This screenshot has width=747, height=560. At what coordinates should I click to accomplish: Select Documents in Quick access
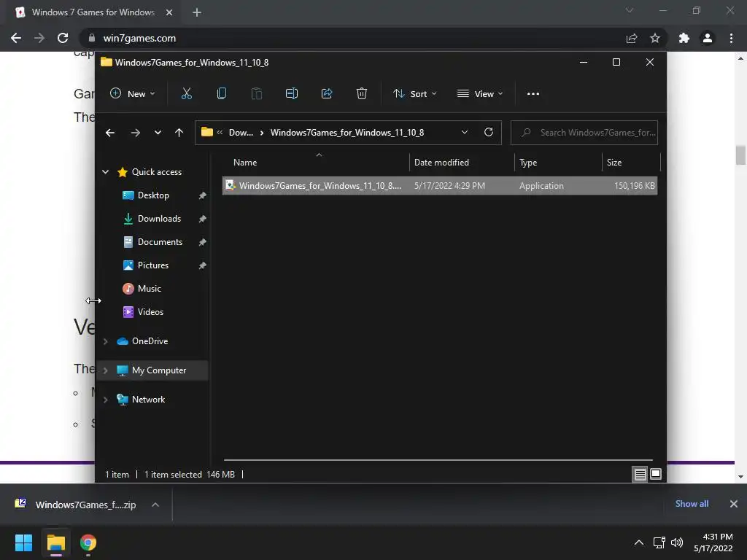160,242
